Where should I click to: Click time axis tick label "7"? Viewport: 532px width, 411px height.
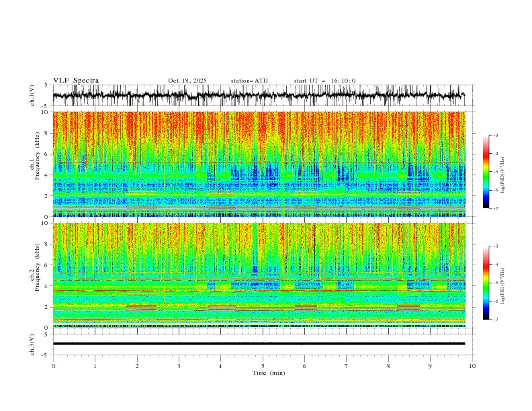click(347, 366)
